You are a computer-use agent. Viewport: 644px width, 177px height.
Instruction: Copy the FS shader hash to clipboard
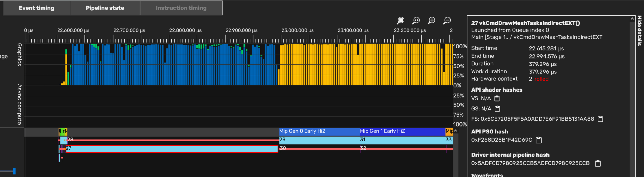click(x=600, y=119)
